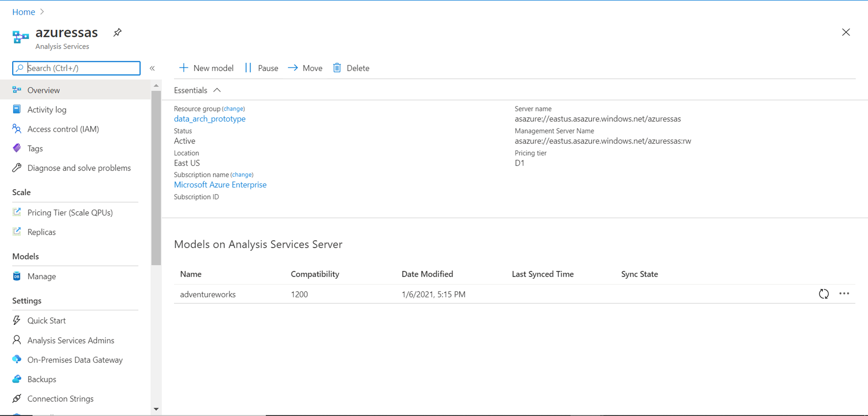Open the Activity log menu item
This screenshot has width=868, height=416.
coord(46,110)
